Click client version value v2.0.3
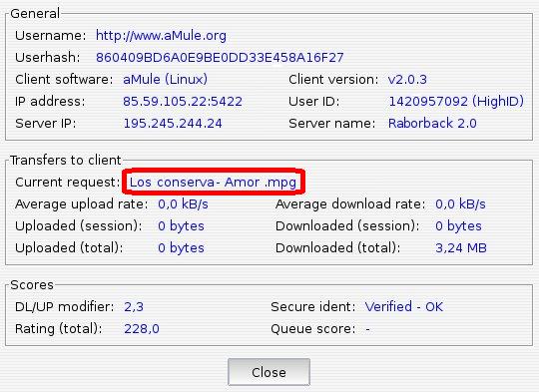Viewport: 539px width, 392px height. 407,80
